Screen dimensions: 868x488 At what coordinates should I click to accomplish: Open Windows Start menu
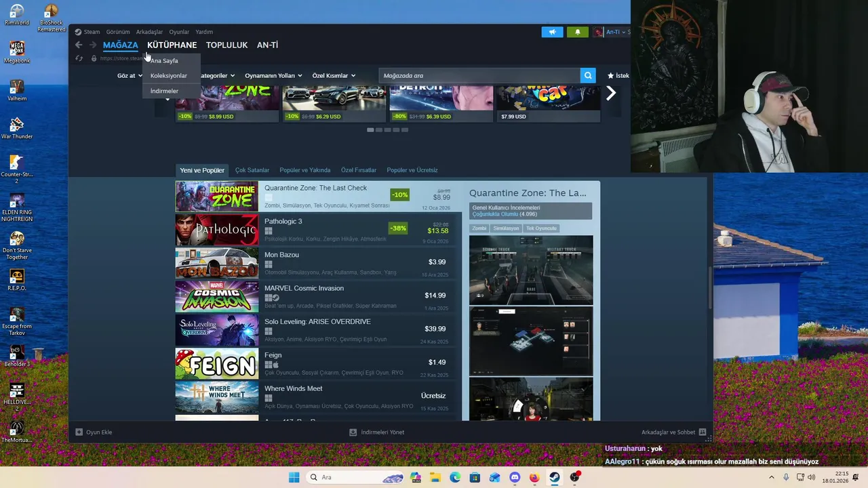pos(294,477)
